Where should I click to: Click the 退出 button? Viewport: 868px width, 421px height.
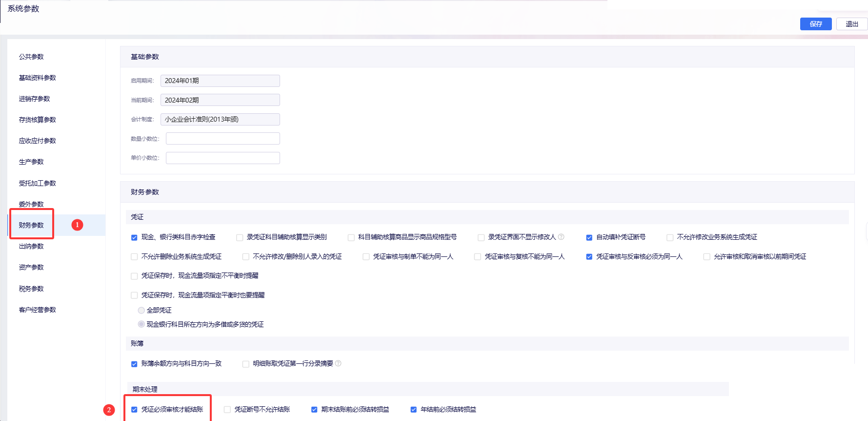coord(852,24)
